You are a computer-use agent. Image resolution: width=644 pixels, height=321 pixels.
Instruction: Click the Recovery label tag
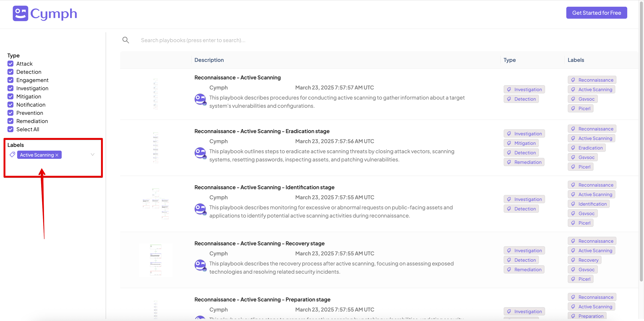(x=585, y=260)
